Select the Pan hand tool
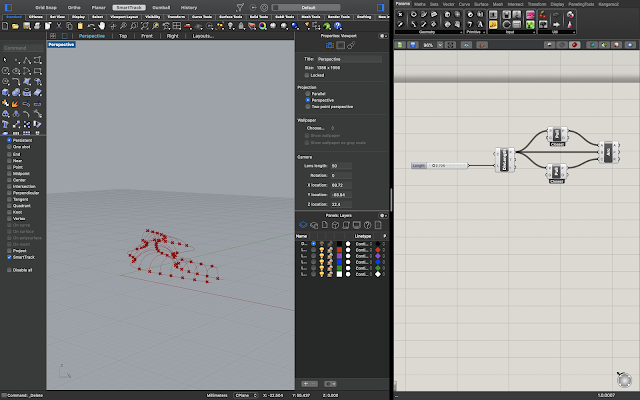 (102, 26)
